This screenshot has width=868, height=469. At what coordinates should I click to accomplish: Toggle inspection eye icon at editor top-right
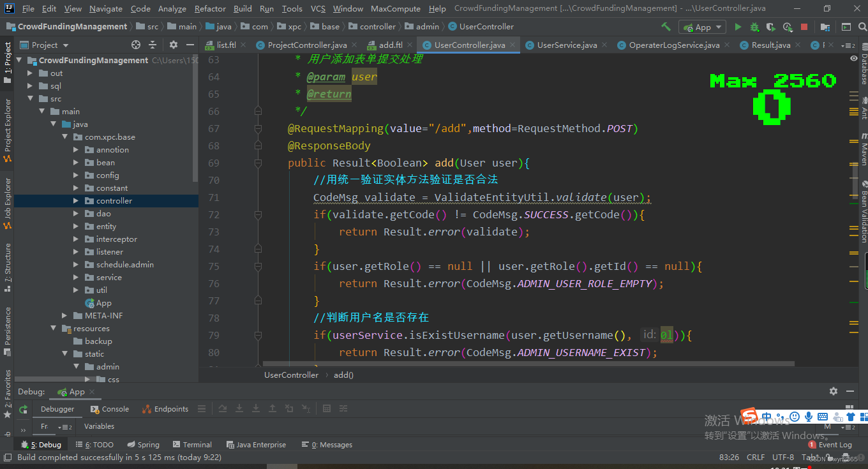click(x=854, y=58)
